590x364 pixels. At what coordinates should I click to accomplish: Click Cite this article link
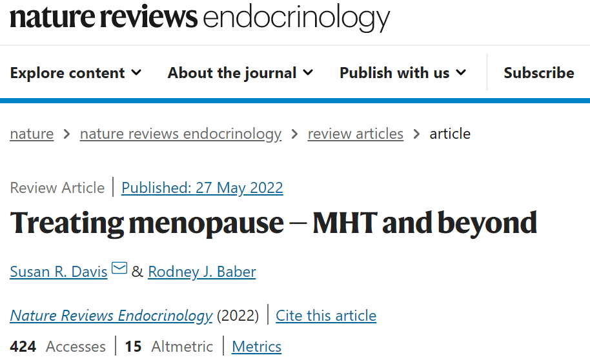[326, 316]
